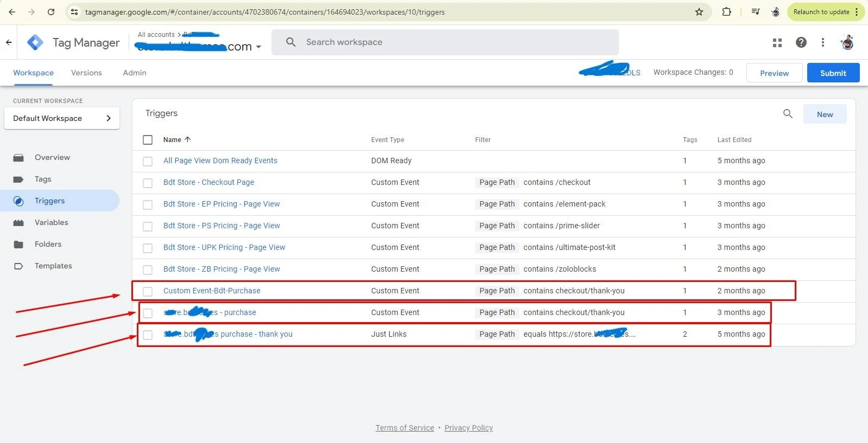Open the Google apps grid icon

click(777, 42)
